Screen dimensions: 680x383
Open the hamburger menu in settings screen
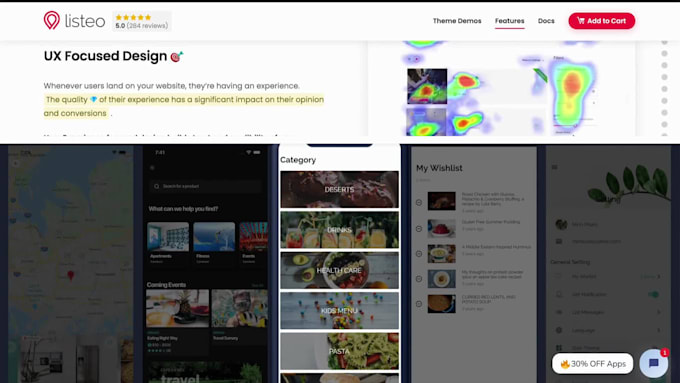pyautogui.click(x=554, y=167)
